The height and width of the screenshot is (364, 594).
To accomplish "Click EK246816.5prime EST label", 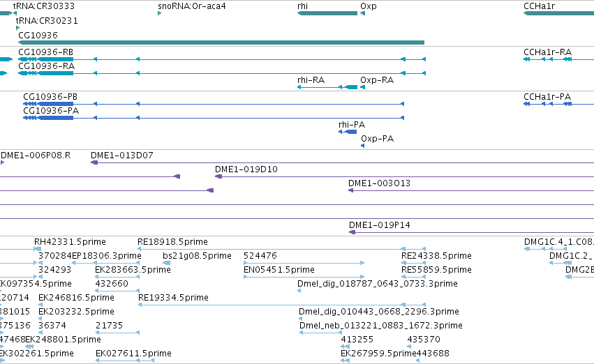I will click(76, 297).
